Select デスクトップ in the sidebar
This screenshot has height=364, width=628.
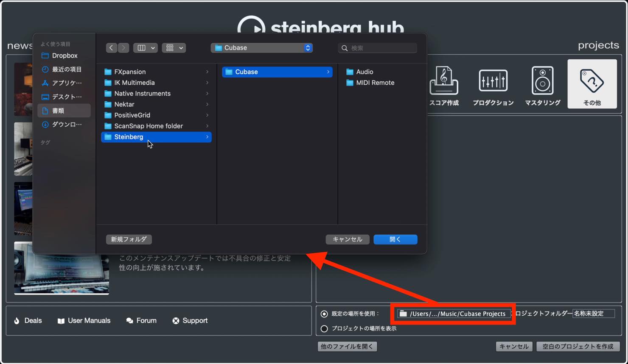[x=64, y=97]
